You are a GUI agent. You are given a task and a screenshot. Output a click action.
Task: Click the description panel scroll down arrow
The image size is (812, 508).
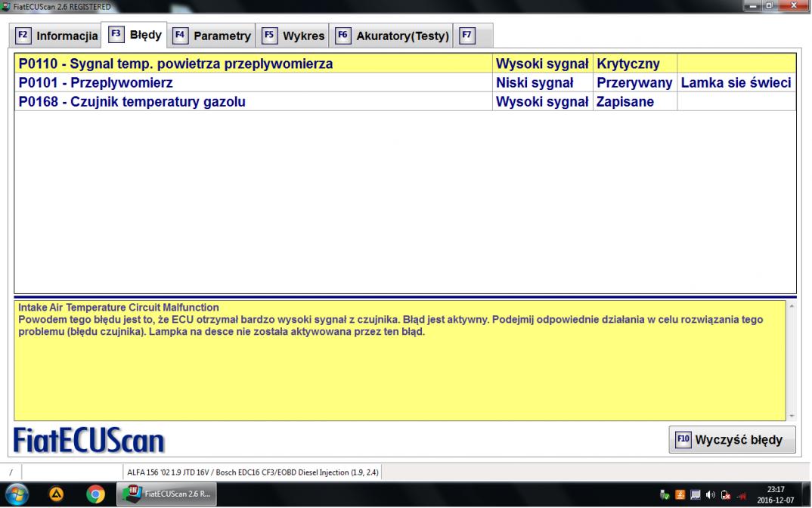point(792,416)
